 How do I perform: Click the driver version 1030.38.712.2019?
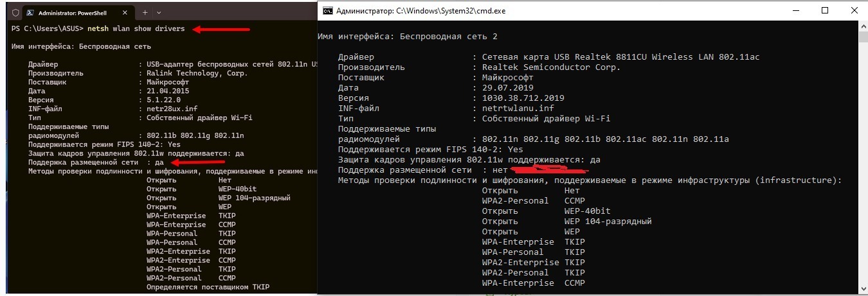(523, 98)
